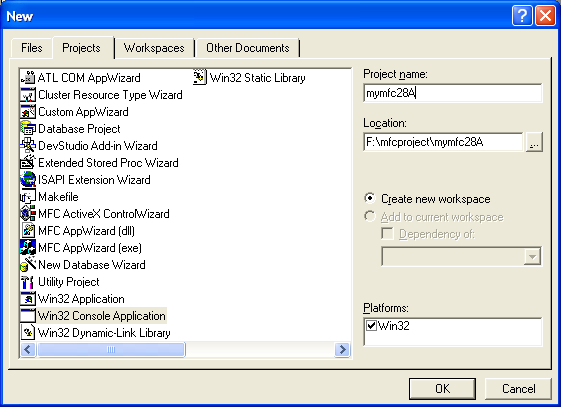Confirm with the OK button
561x407 pixels.
pos(442,389)
